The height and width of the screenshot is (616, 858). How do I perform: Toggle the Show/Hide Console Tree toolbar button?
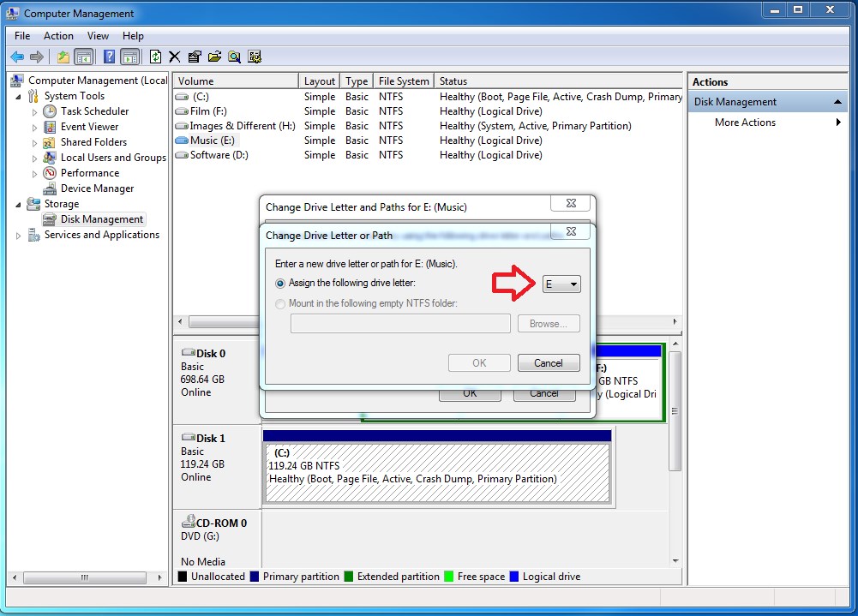point(84,57)
